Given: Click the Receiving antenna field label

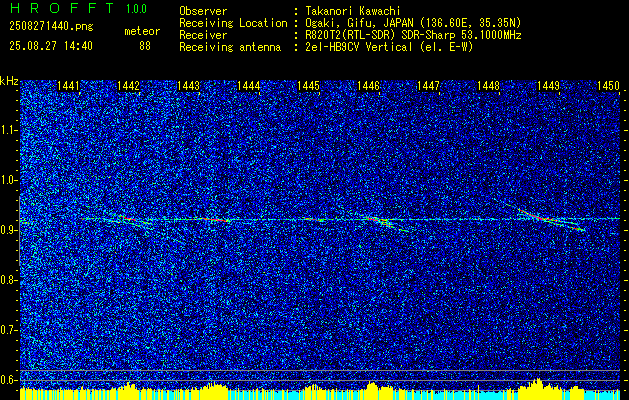Looking at the screenshot, I should [230, 47].
